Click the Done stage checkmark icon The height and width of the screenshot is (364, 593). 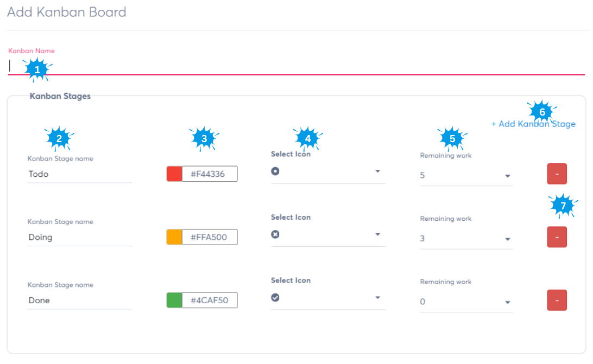coord(275,298)
